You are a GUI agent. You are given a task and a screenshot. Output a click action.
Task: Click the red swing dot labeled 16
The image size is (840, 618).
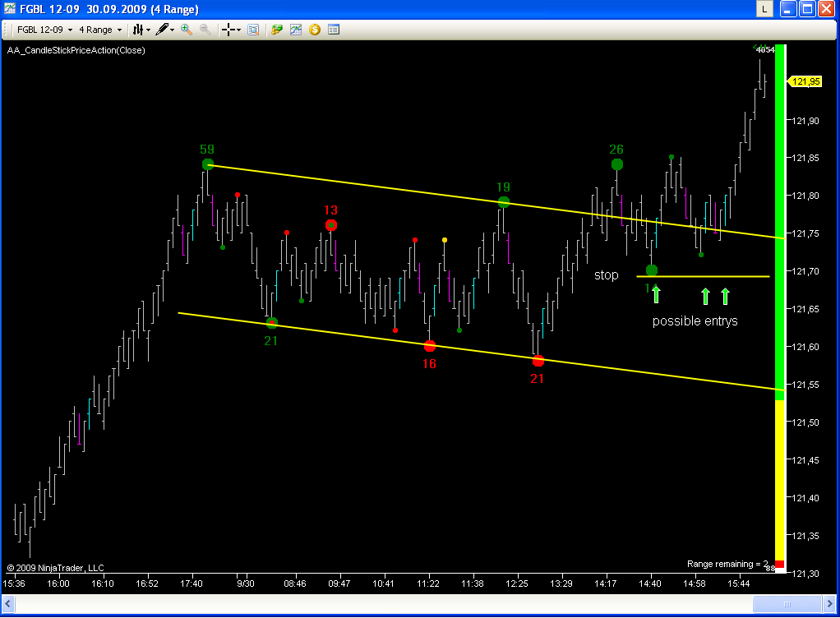430,346
